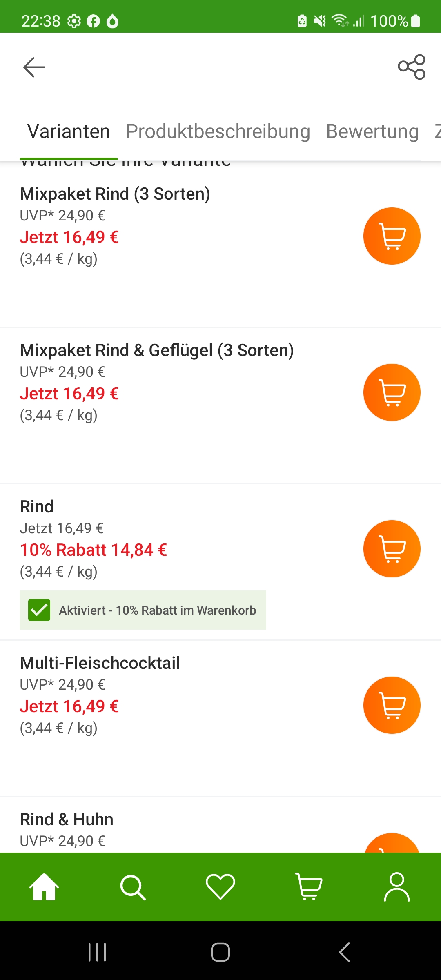Switch to the Produktbeschreibung tab
Viewport: 441px width, 980px height.
[218, 131]
